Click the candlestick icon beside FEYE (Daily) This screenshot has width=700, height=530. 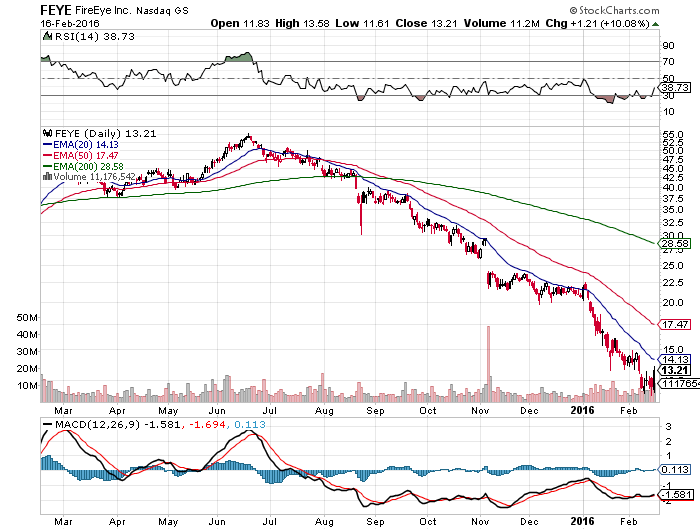tap(47, 133)
